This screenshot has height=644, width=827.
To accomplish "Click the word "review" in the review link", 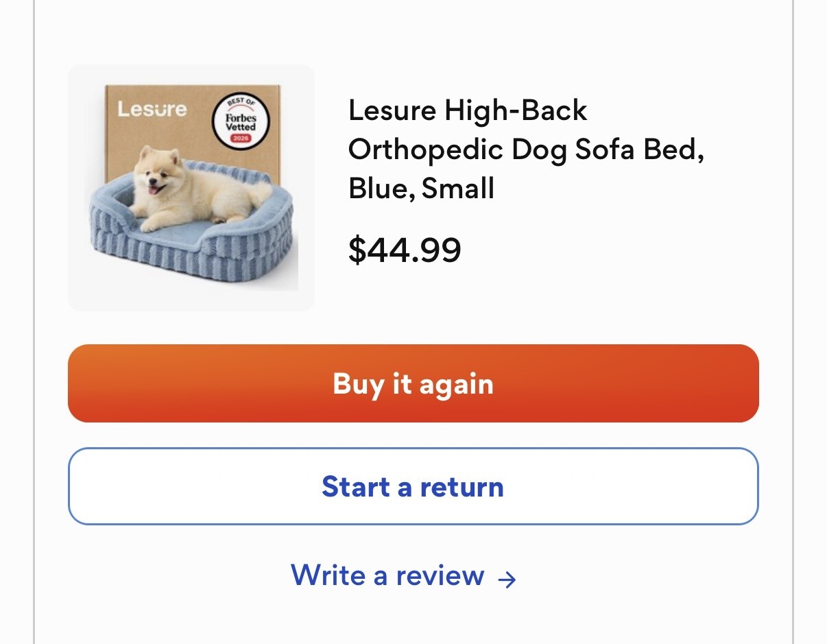I will tap(440, 575).
